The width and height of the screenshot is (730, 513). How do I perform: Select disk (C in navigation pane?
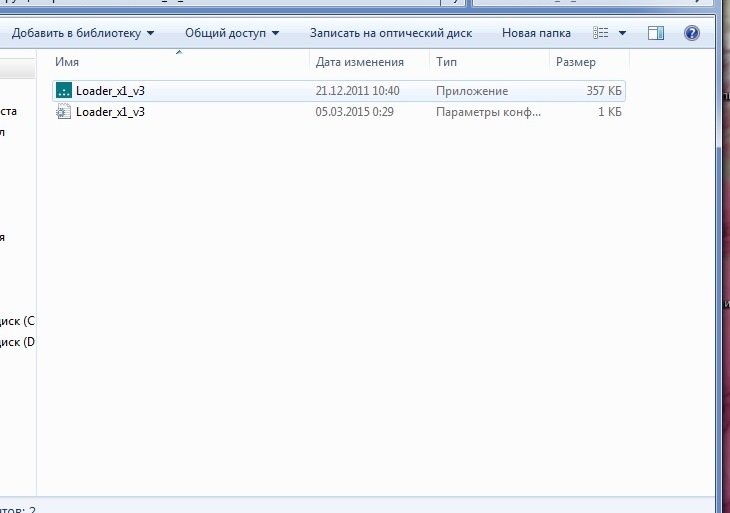tap(17, 321)
